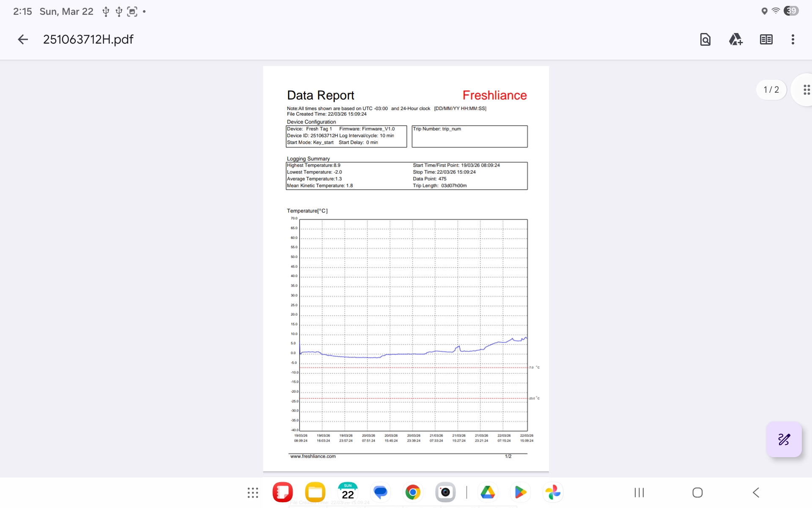This screenshot has height=508, width=812.
Task: Open the find in document search icon
Action: 705,39
